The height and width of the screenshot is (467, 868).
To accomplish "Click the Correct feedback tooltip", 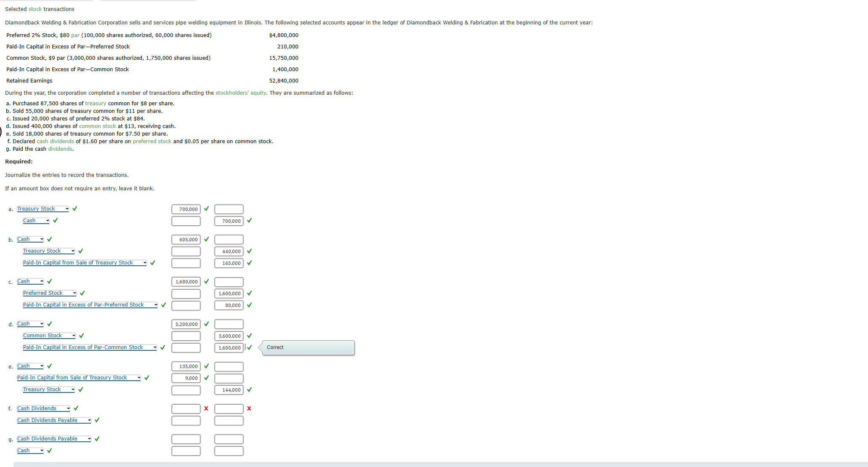I will (308, 347).
